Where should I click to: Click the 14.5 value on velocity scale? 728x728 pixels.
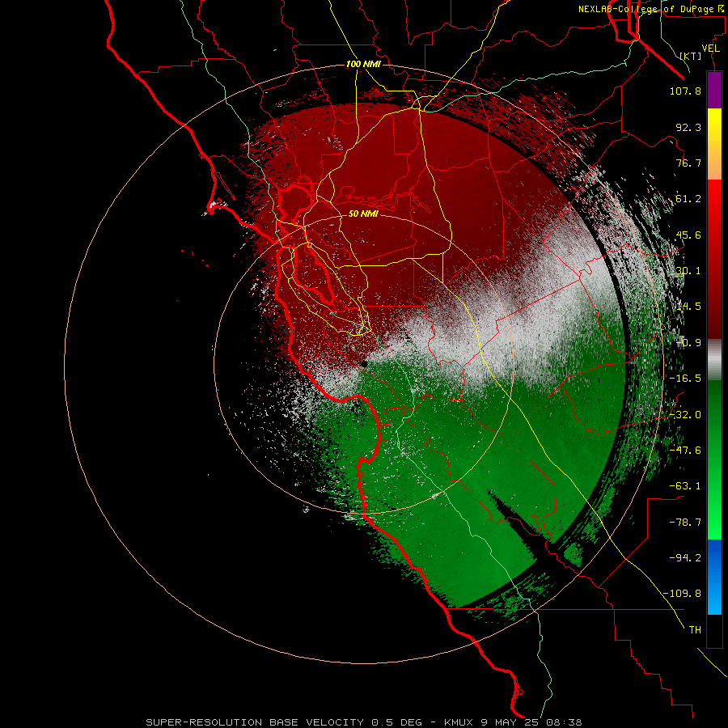point(688,307)
